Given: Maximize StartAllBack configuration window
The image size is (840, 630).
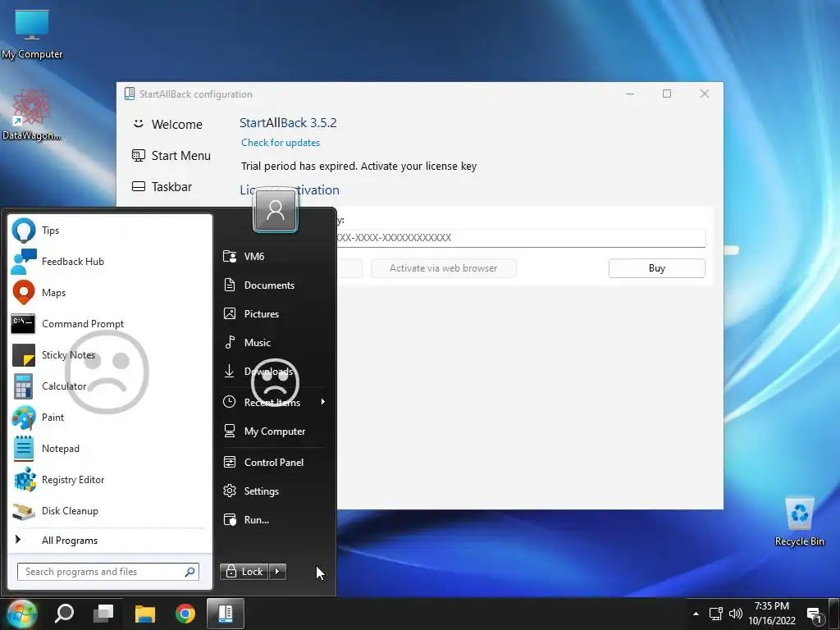Looking at the screenshot, I should tap(667, 94).
